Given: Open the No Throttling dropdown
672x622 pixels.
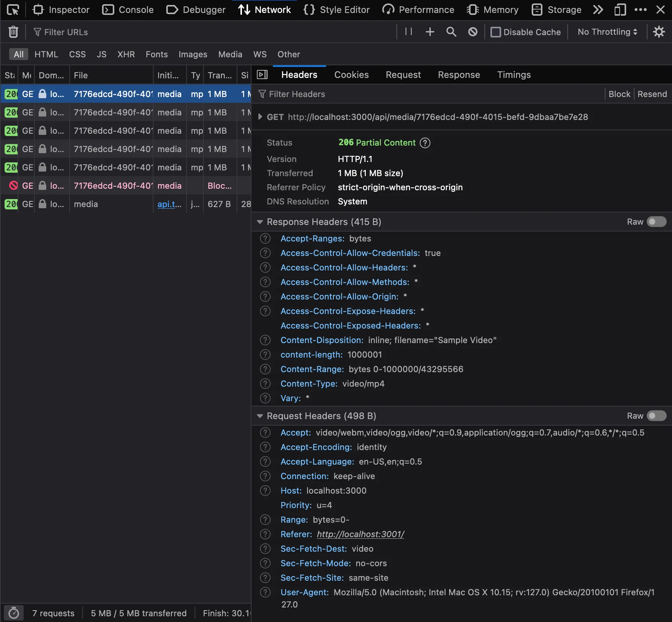Looking at the screenshot, I should 607,32.
